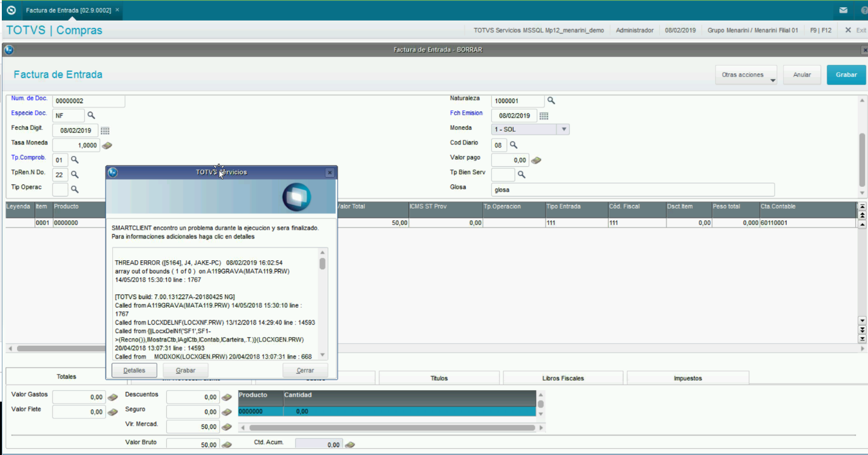
Task: Open calendar picker next to Fch Emision
Action: click(x=544, y=116)
